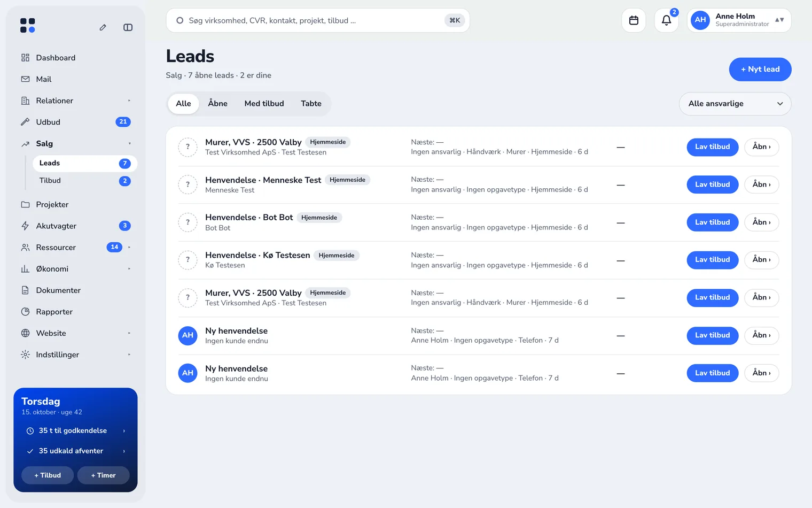The height and width of the screenshot is (508, 812).
Task: Click the Anne Holm user avatar in the top bar
Action: (700, 20)
